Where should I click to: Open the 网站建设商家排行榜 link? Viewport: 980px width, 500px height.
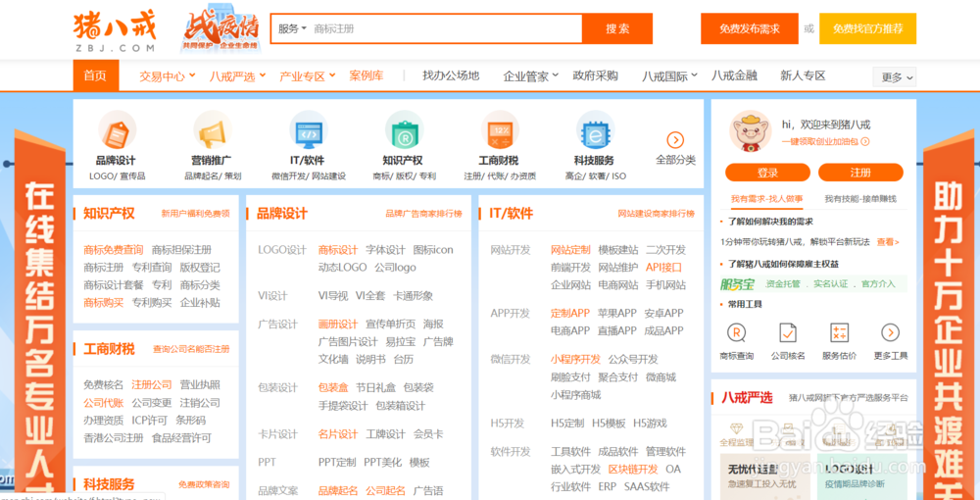coord(657,213)
